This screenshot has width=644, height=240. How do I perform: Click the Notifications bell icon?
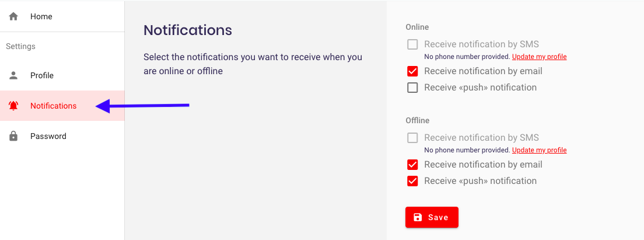point(13,106)
